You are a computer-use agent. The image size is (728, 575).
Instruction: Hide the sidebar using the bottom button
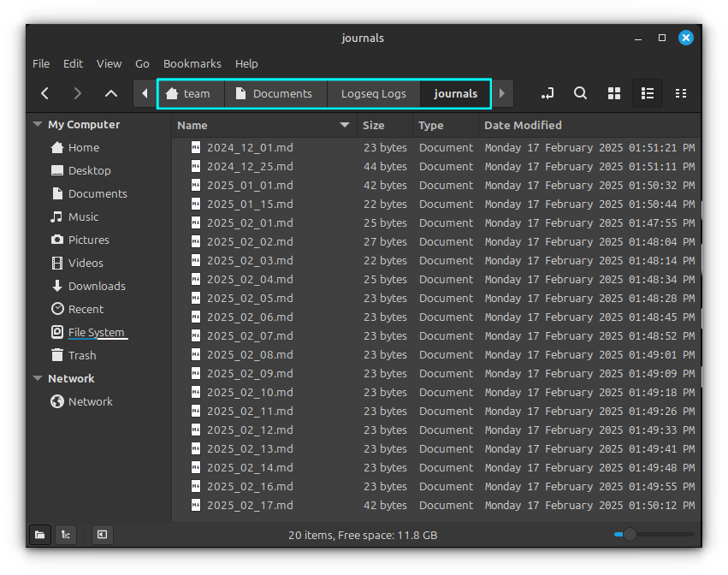[102, 535]
